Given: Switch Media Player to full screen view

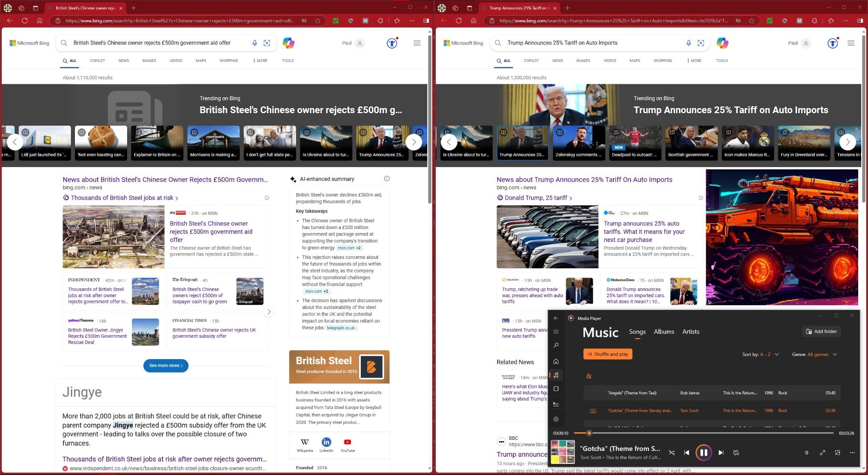Looking at the screenshot, I should coord(822,453).
